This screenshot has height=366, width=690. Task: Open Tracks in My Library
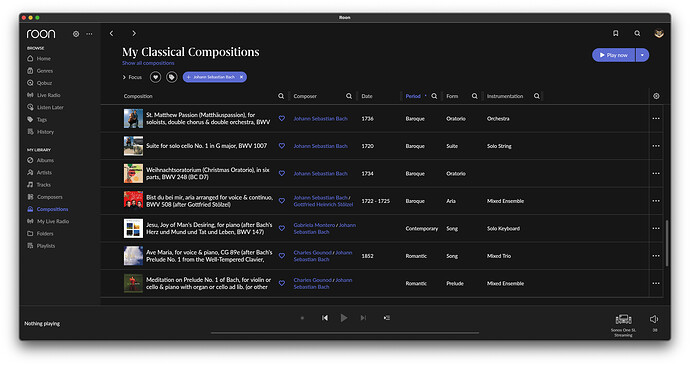[x=44, y=185]
